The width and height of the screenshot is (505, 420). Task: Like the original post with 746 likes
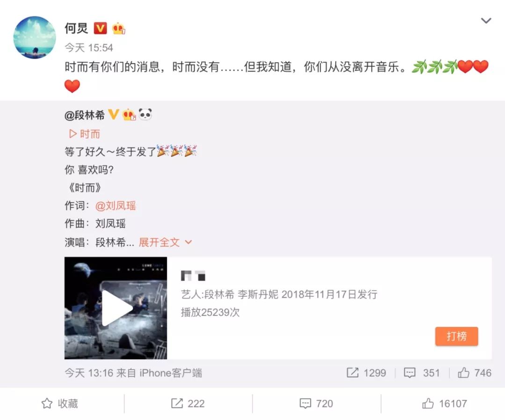click(x=475, y=373)
